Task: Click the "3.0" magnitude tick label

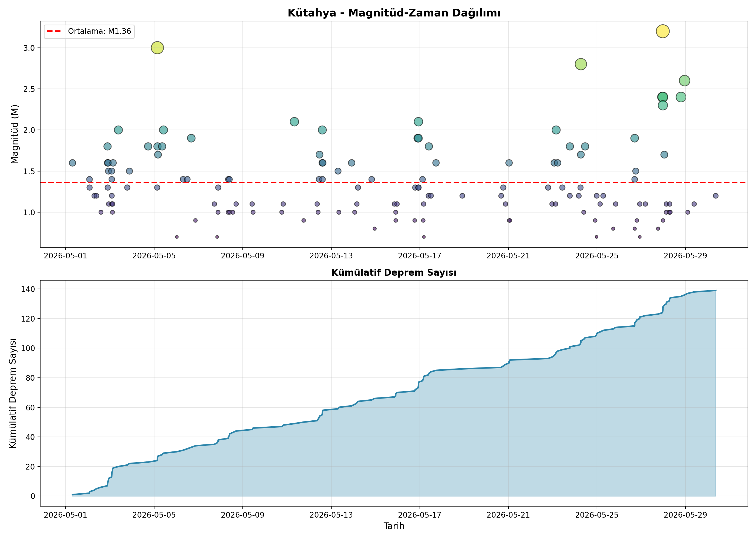Action: (29, 48)
